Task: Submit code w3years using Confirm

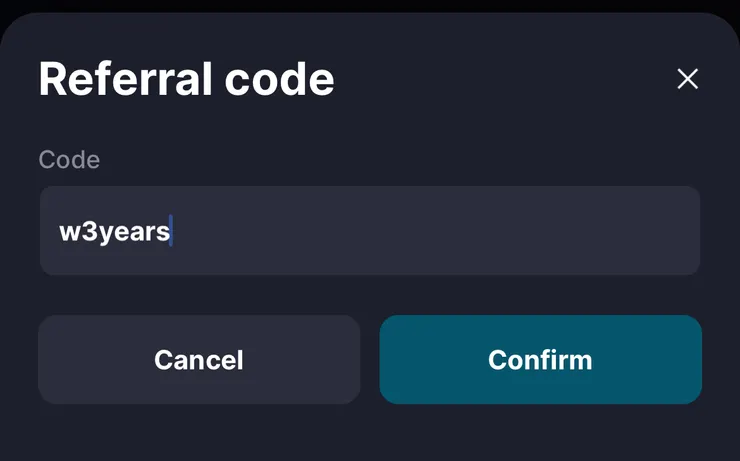Action: (x=540, y=360)
